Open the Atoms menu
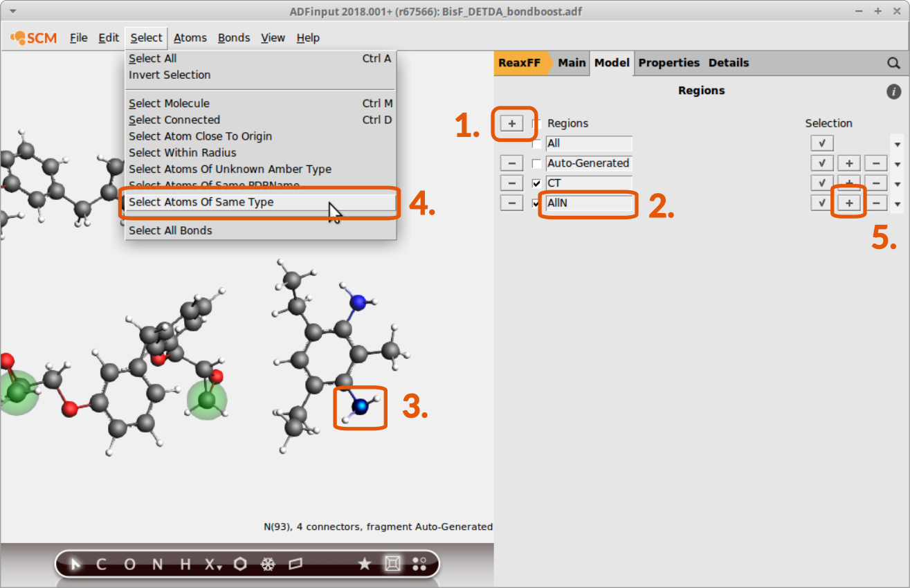Viewport: 910px width, 588px height. [190, 38]
